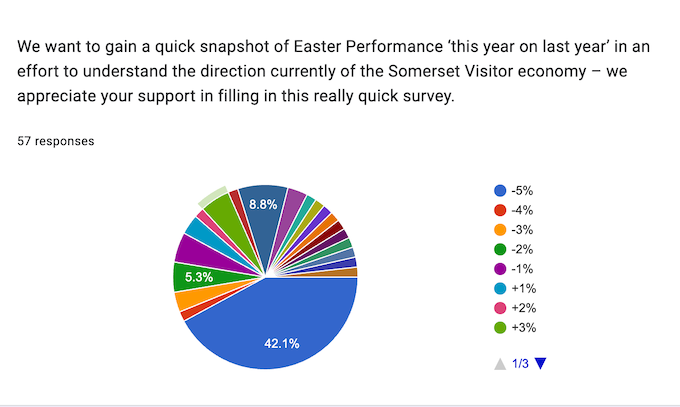The image size is (680, 407).
Task: Click the 42.1% blue pie slice
Action: [x=282, y=330]
